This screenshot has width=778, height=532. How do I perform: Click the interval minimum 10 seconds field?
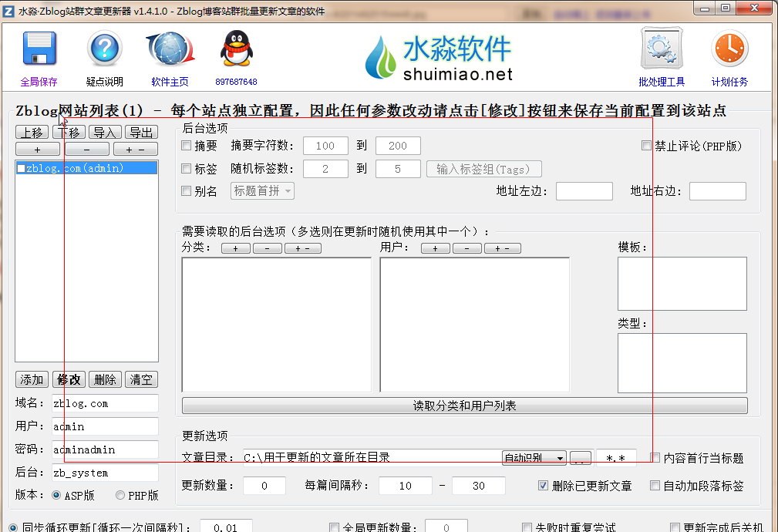[406, 485]
